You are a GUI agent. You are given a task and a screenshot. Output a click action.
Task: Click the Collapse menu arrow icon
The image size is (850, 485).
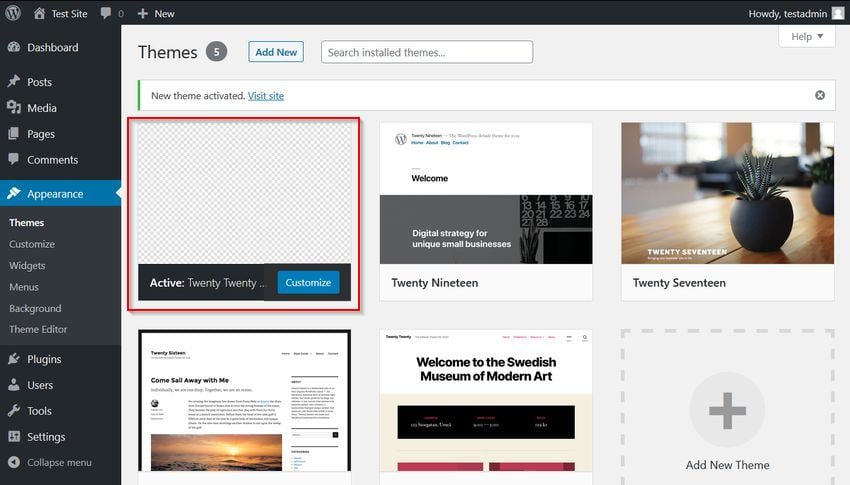(14, 462)
